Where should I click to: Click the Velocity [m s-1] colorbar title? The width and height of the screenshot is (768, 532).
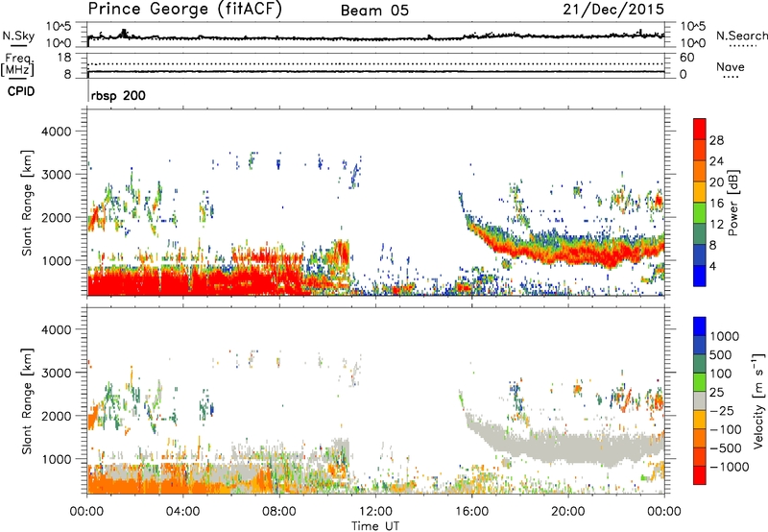point(758,400)
